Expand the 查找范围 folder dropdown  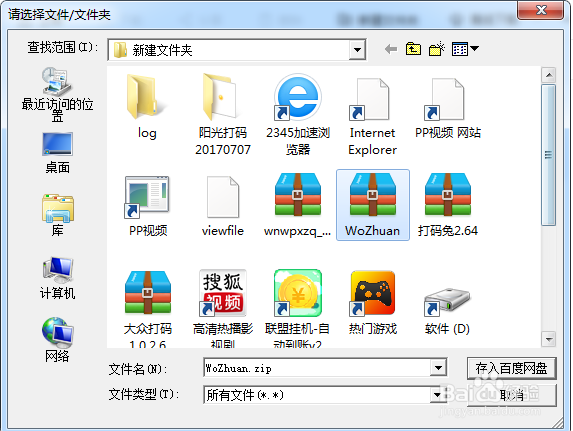tap(357, 50)
